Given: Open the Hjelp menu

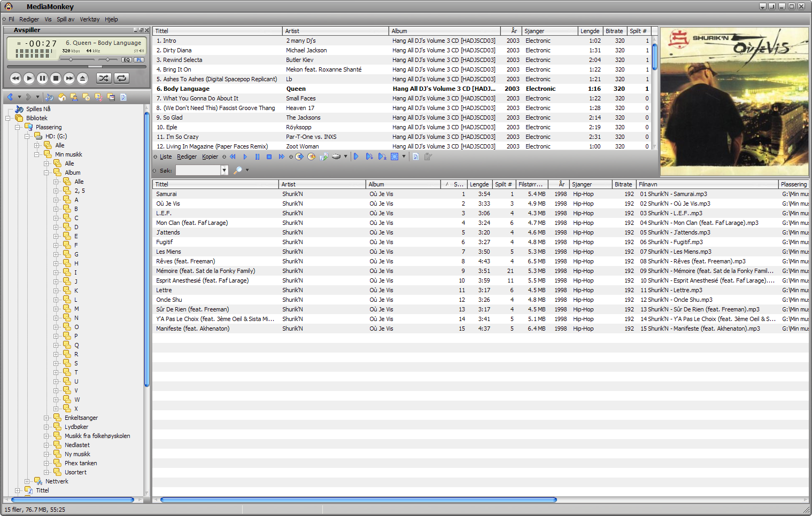Looking at the screenshot, I should tap(111, 19).
